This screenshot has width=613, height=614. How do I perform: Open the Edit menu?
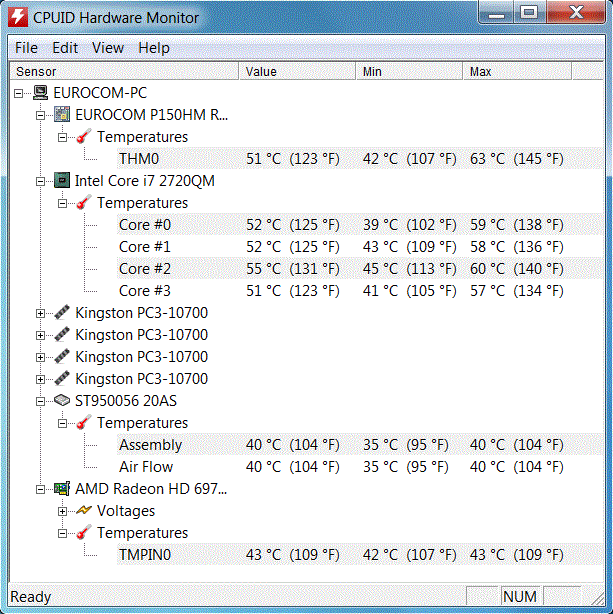[65, 48]
